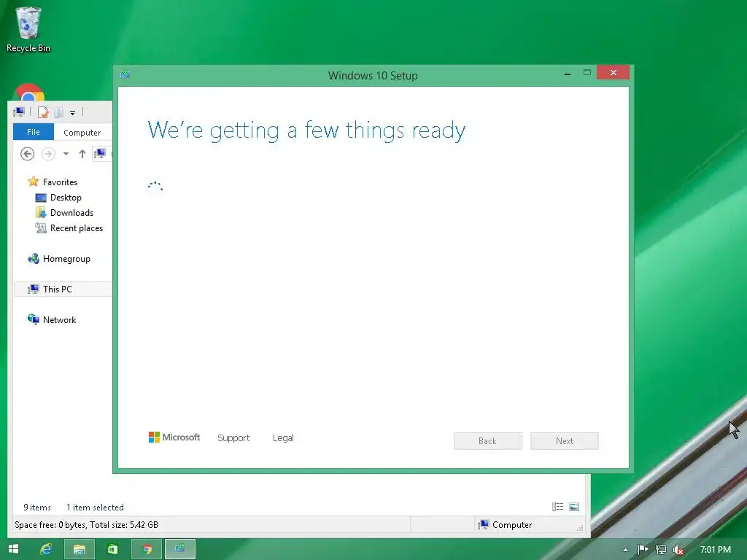
Task: Click the 7:01 PM clock
Action: point(715,550)
